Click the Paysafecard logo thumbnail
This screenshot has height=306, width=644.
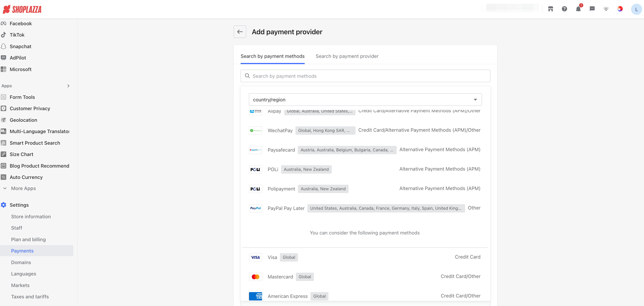[x=255, y=150]
